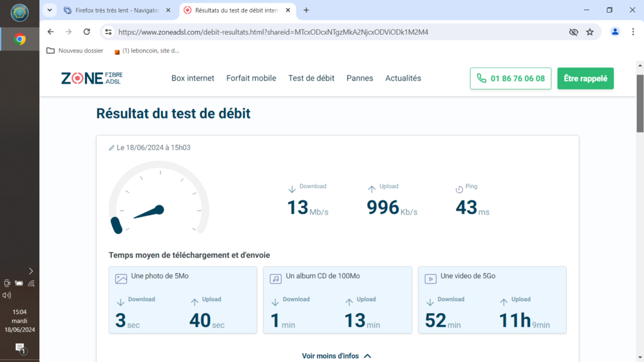Click the 'Une photo de 5Mo' title
Viewport: 644px width, 362px height.
(x=160, y=276)
